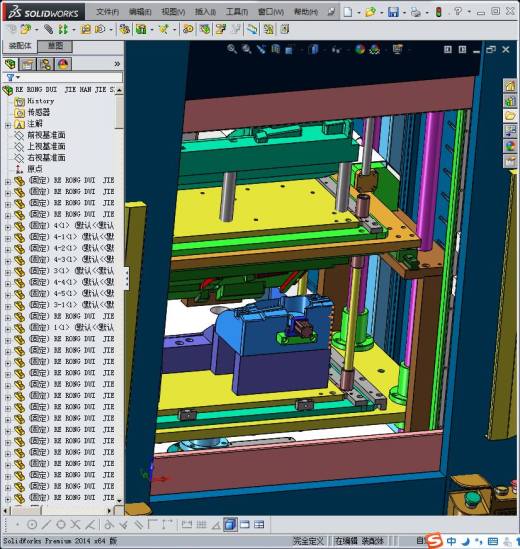Open the Smart Fasteners tool
Viewport: 520px width, 549px height.
(85, 29)
